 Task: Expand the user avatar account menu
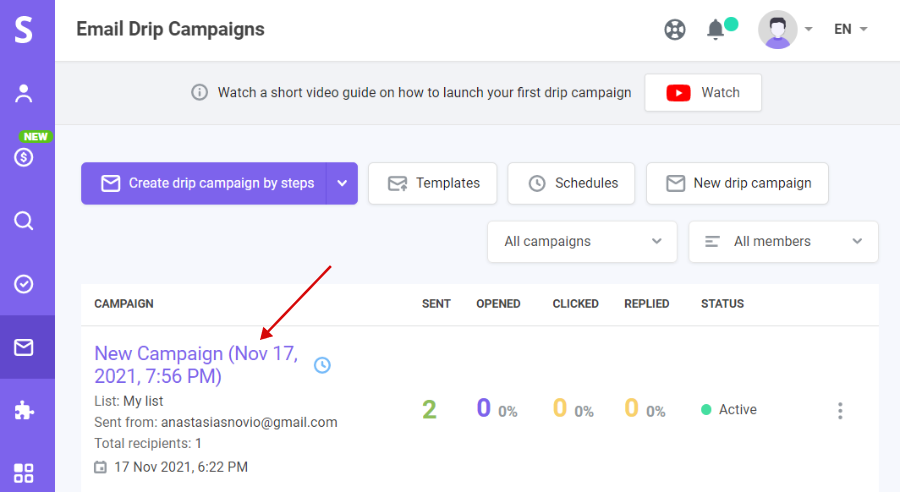pyautogui.click(x=785, y=29)
